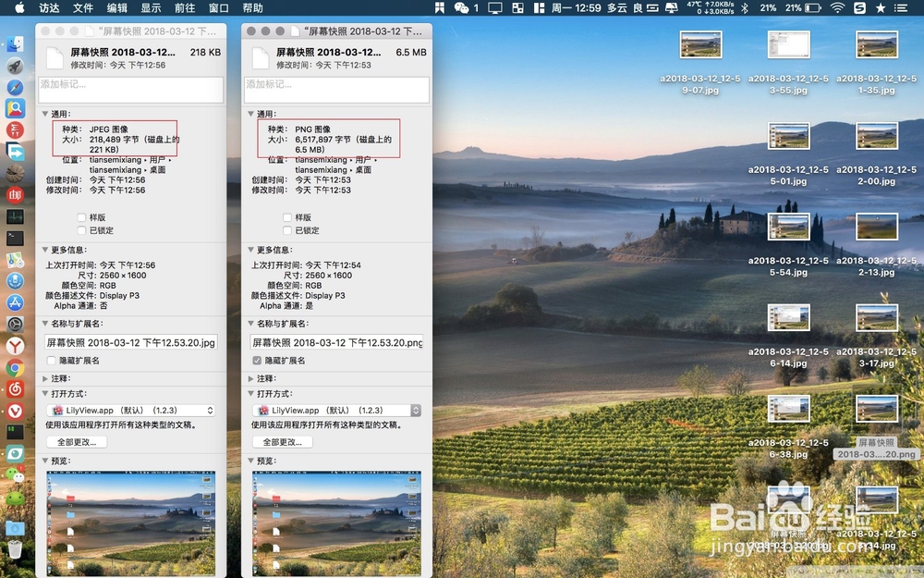Check 已锁定 in the JPEG info window
This screenshot has height=578, width=924.
[81, 230]
